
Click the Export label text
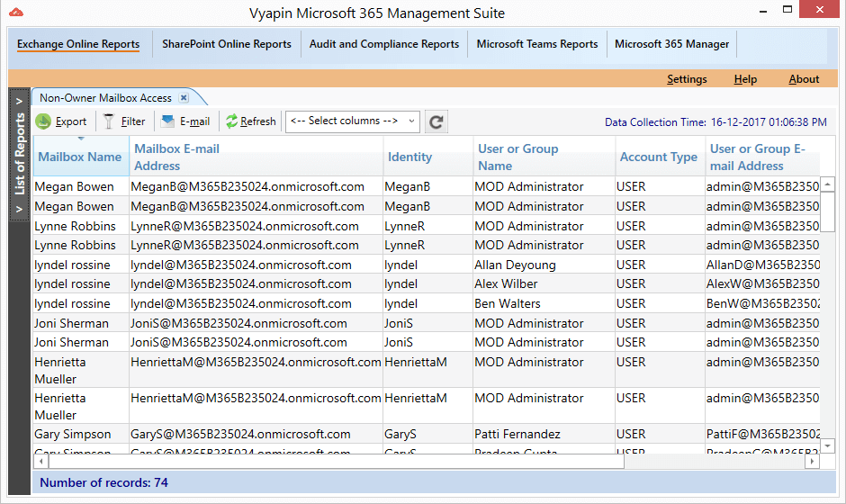tap(71, 122)
